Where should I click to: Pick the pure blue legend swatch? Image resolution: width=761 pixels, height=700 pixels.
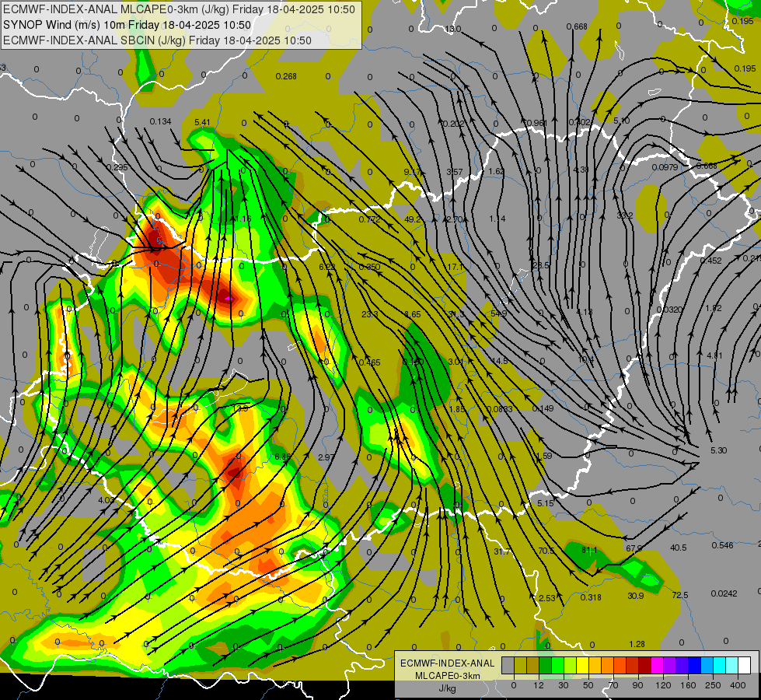pyautogui.click(x=694, y=665)
